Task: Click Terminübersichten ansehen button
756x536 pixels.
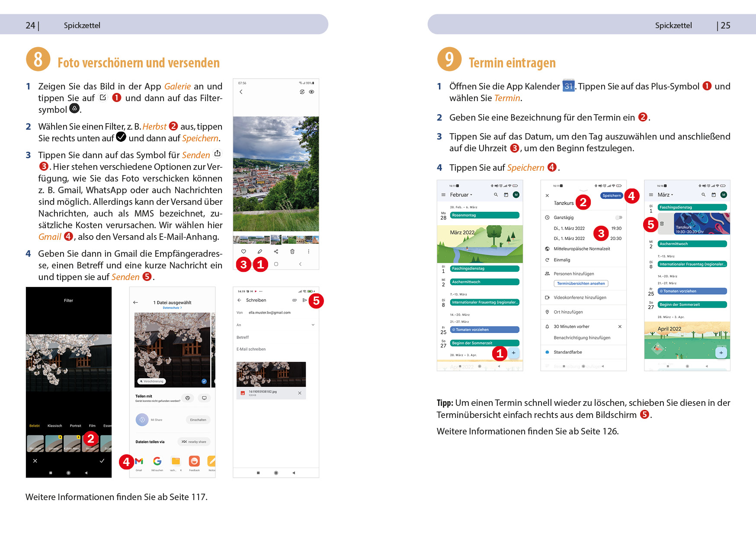Action: click(581, 284)
